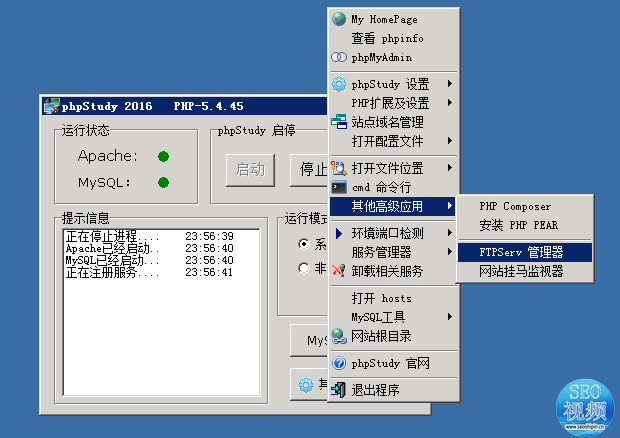This screenshot has width=620, height=438.
Task: Open MySQL工具 menu item
Action: (x=393, y=317)
